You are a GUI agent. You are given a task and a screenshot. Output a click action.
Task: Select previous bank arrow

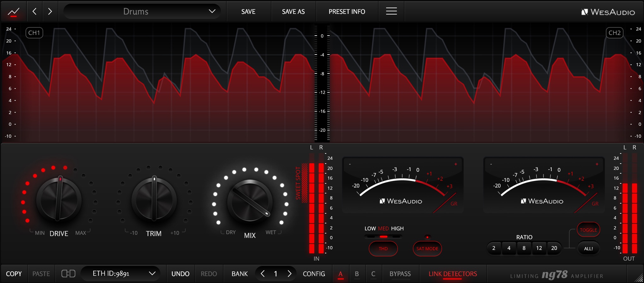pos(263,274)
